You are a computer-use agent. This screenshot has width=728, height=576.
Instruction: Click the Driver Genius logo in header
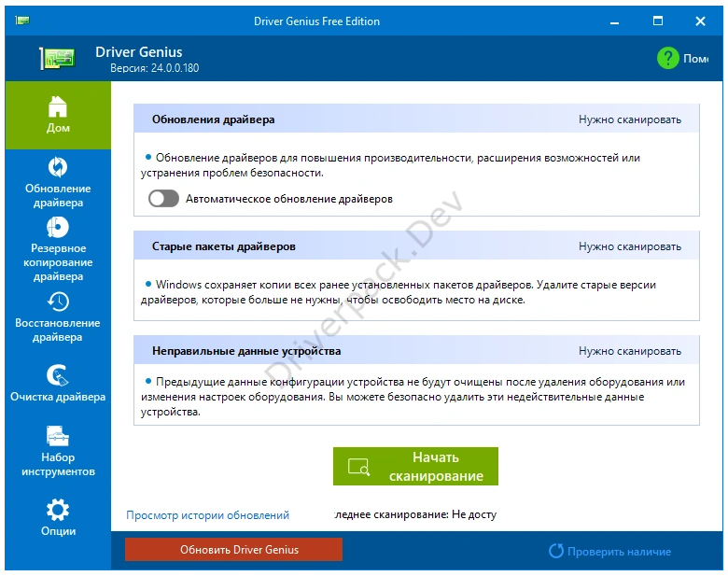click(x=57, y=59)
